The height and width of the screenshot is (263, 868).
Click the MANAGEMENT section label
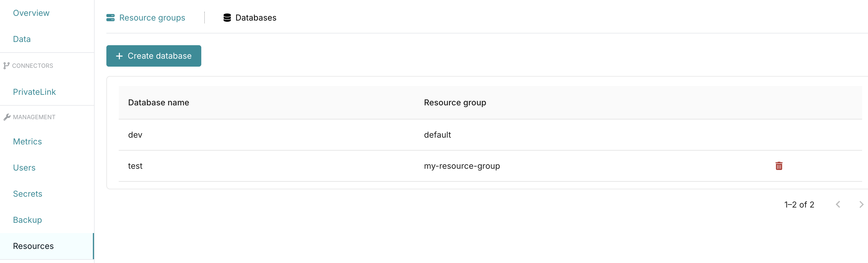(x=34, y=117)
